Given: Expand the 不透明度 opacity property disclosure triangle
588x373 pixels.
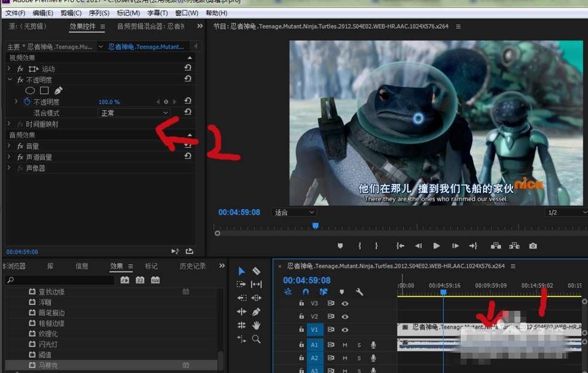Looking at the screenshot, I should (x=16, y=102).
